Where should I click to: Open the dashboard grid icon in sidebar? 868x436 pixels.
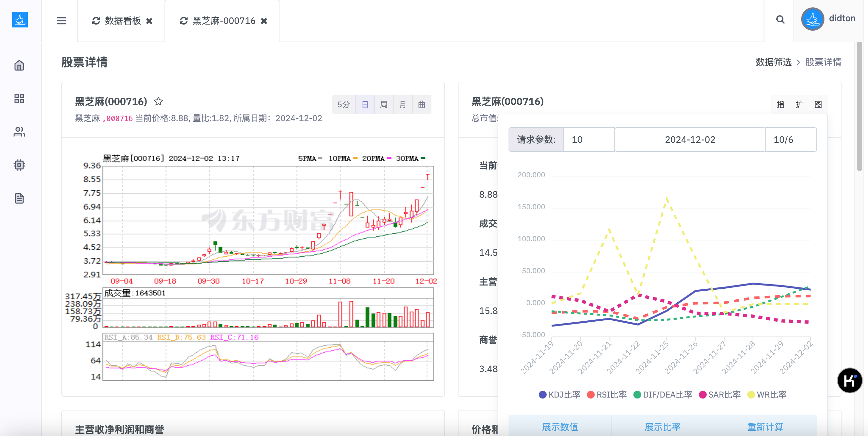pyautogui.click(x=20, y=99)
